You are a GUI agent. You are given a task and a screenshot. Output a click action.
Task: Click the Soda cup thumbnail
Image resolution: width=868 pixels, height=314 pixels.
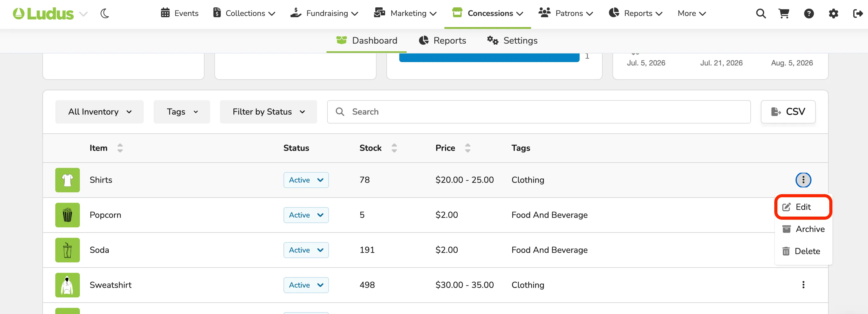pos(67,250)
